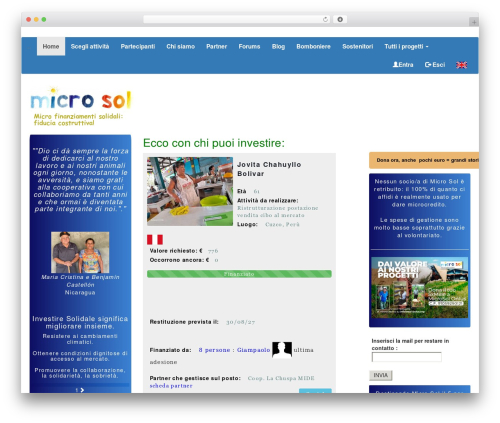Click the Micro Sol logo
Viewport: 500px width, 423px height.
pyautogui.click(x=81, y=106)
